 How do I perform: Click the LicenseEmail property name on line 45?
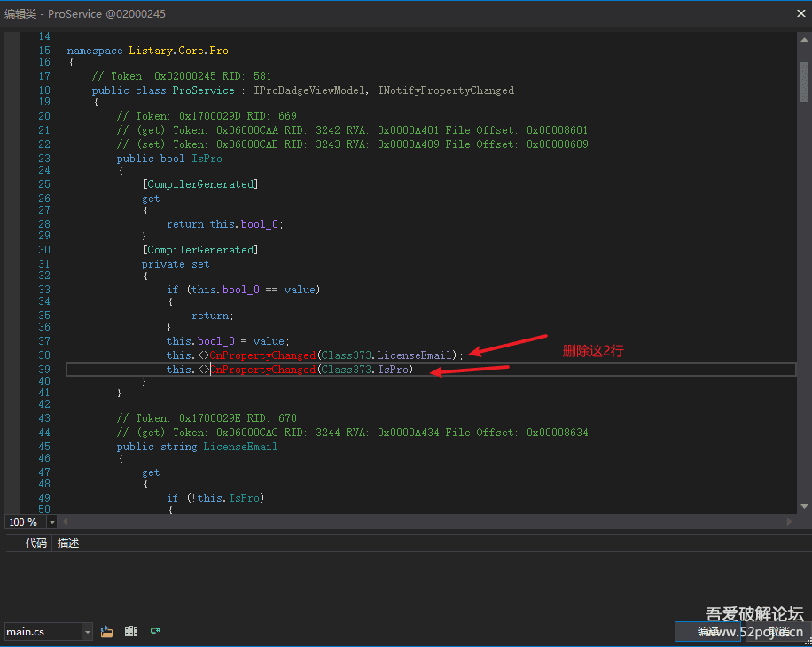tap(240, 447)
